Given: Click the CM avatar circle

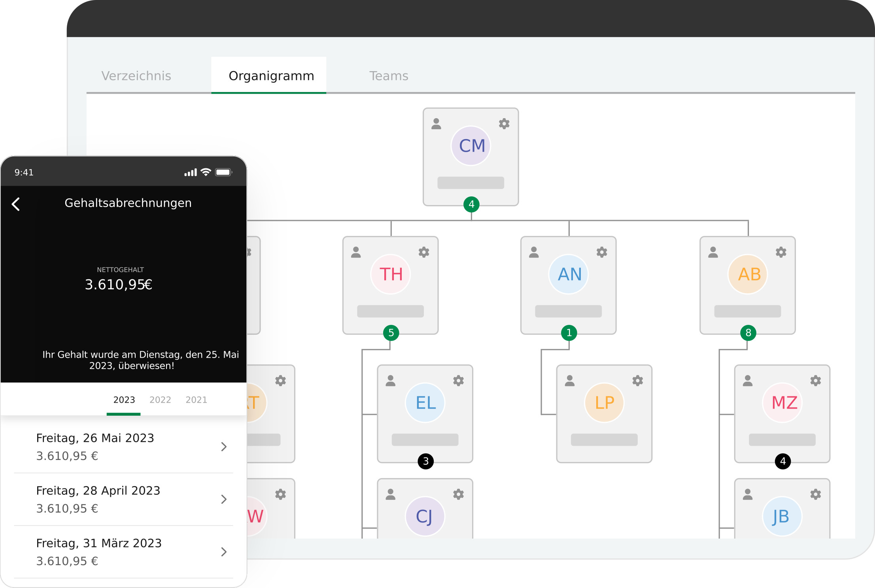Looking at the screenshot, I should pos(471,146).
